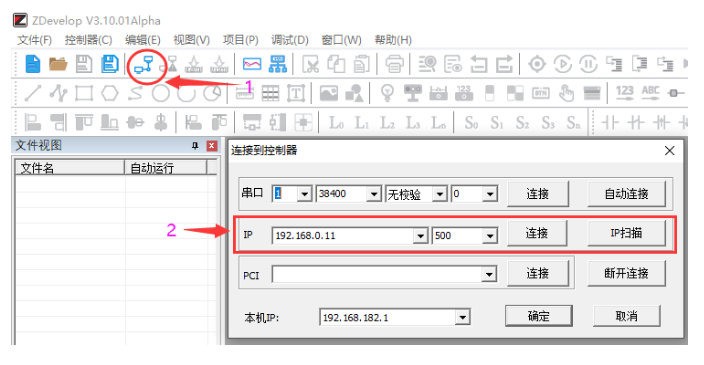Viewport: 704px width, 365px height.
Task: Click the 确定 button
Action: (538, 316)
